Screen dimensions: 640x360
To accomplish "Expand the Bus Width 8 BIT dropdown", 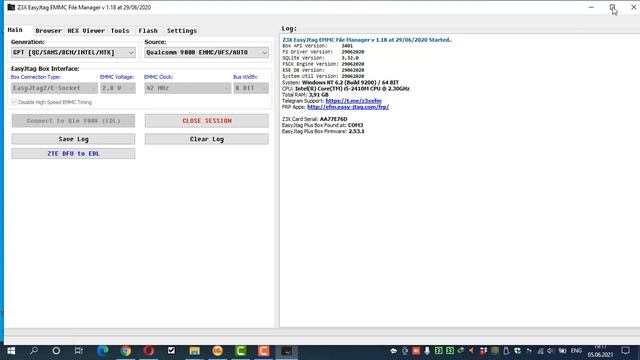I will (251, 88).
